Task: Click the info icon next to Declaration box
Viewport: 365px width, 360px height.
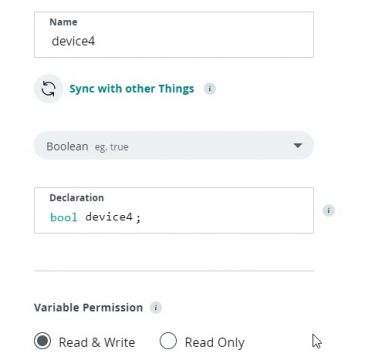Action: (328, 211)
